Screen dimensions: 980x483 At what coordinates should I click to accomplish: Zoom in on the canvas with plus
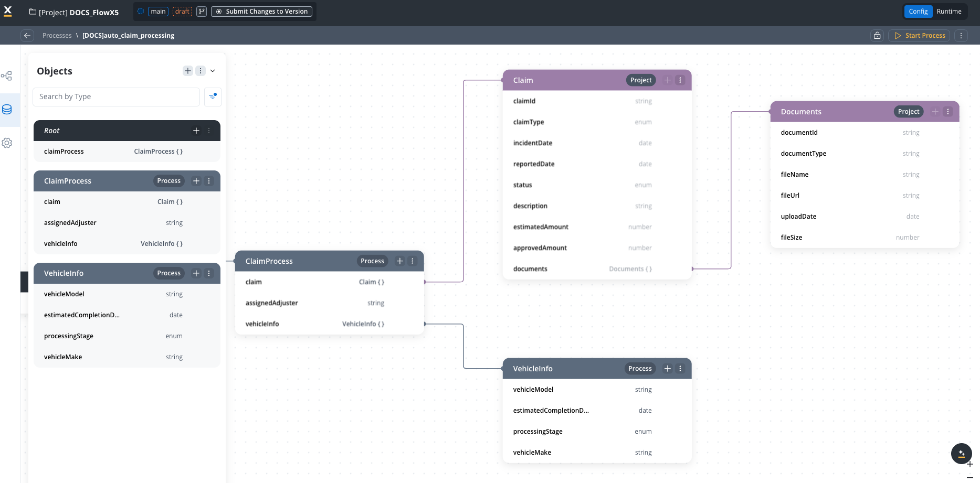970,464
